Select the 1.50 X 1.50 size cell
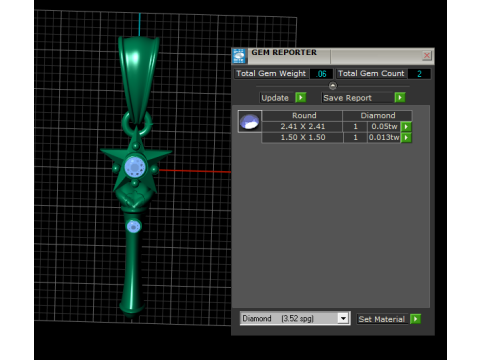 [303, 138]
